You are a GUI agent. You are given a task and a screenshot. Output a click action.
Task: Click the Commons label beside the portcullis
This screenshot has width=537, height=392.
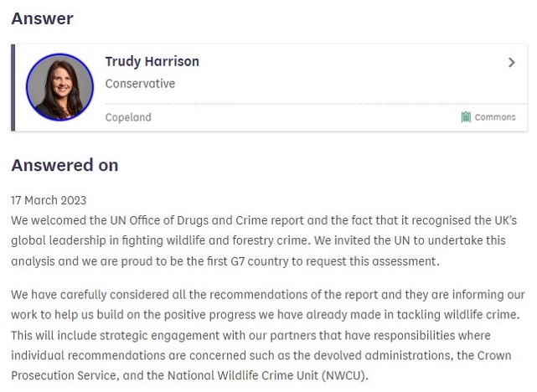tap(495, 117)
